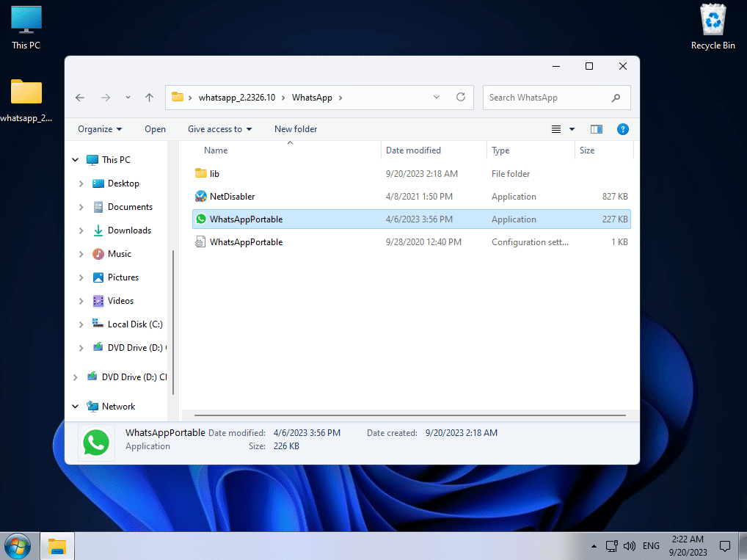Viewport: 747px width, 560px height.
Task: Expand the Downloads tree node
Action: click(81, 230)
